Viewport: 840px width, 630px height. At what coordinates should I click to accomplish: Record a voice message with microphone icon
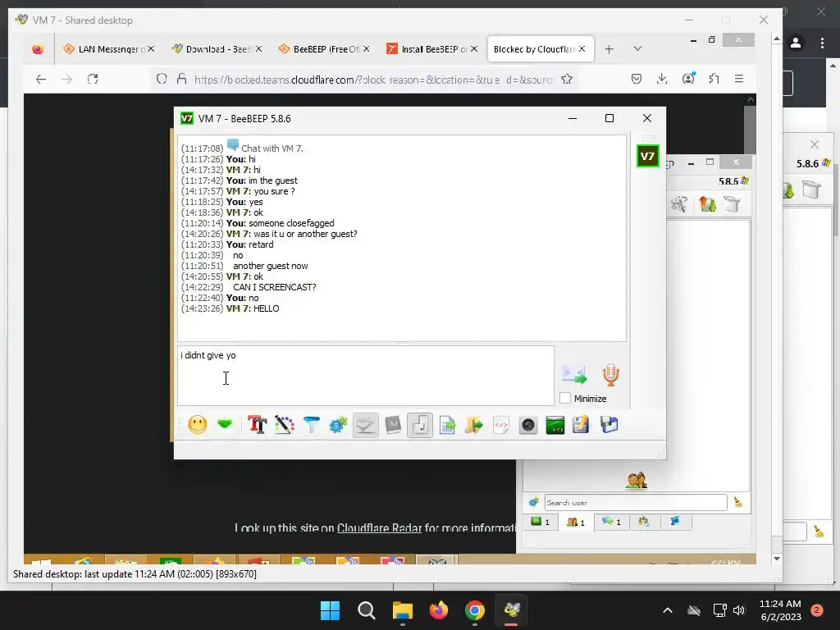tap(610, 374)
